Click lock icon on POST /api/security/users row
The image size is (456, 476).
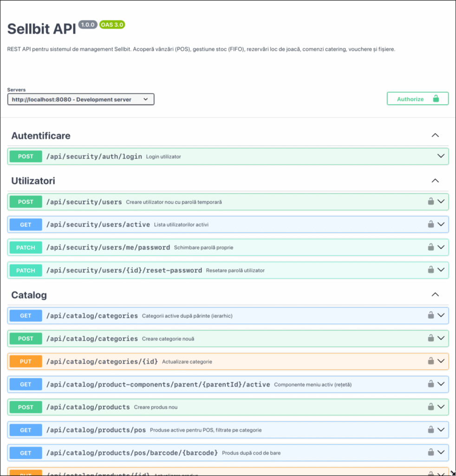coord(430,201)
